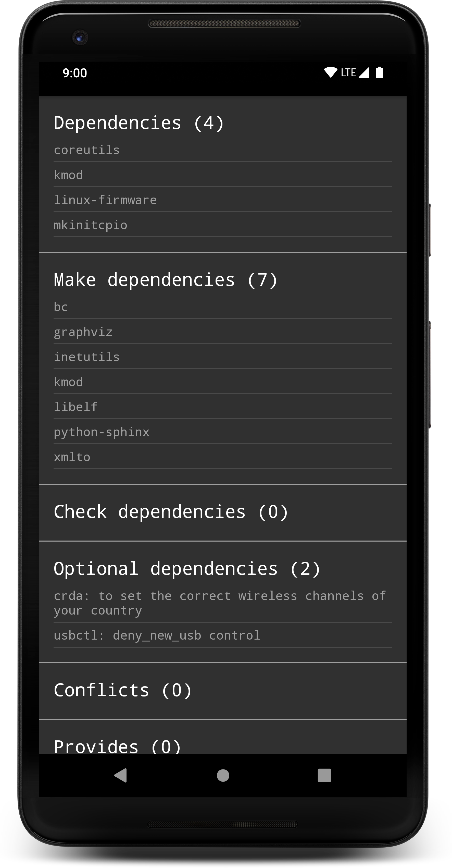
Task: Tap the battery icon in status bar
Action: tap(379, 72)
